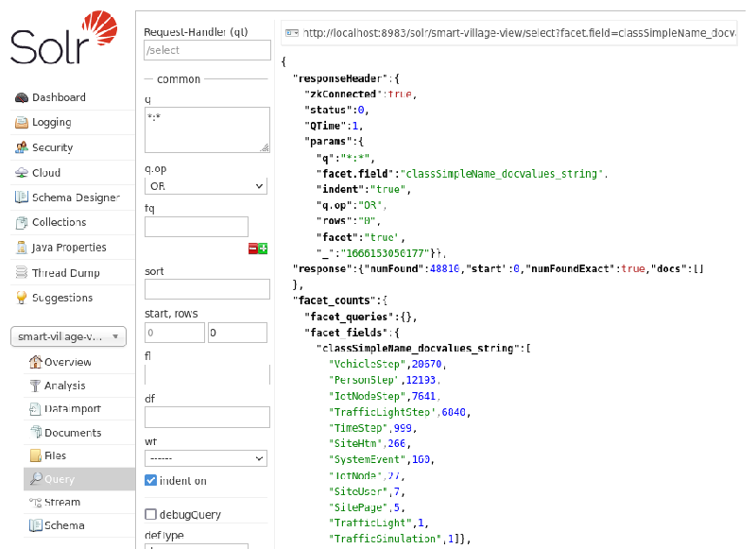Remove fq row with red minus icon

point(253,249)
